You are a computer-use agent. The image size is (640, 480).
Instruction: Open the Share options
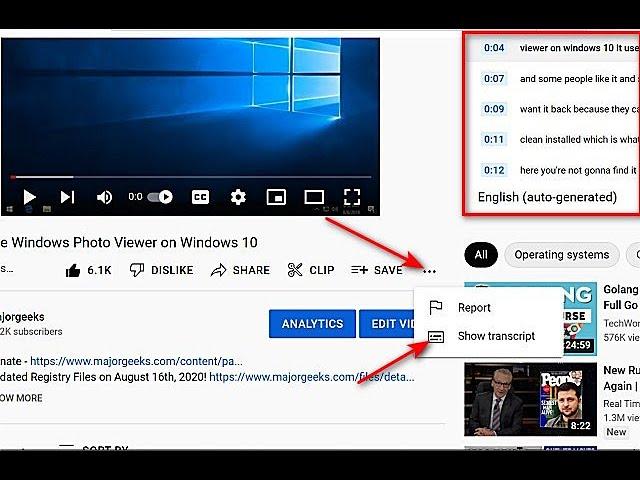240,270
